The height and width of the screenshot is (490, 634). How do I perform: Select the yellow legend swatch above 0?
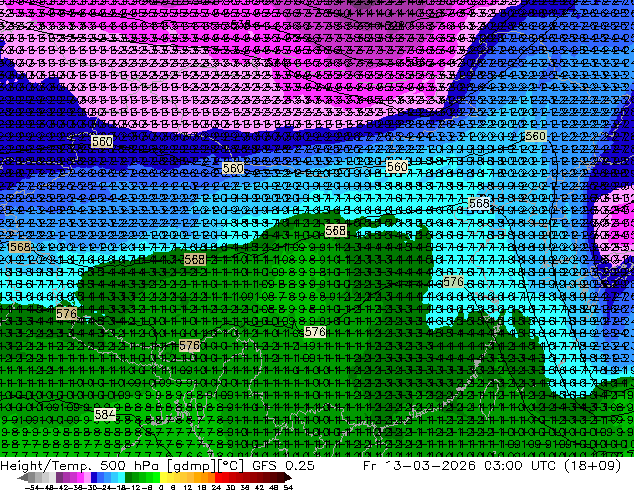point(163,477)
